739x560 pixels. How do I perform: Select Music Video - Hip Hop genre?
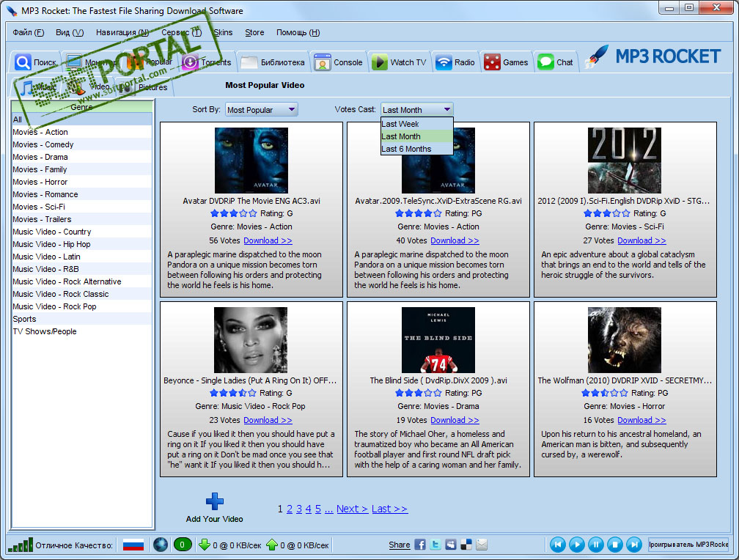tap(82, 244)
